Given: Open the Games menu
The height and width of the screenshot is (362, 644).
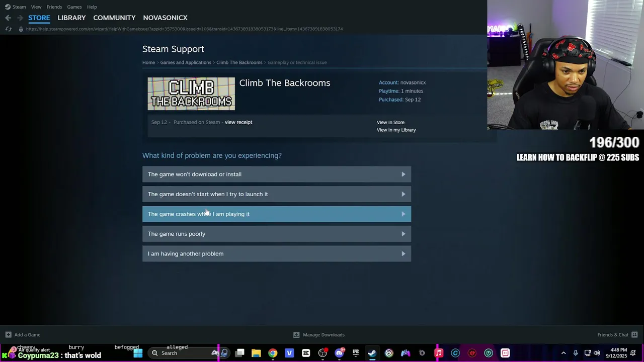Looking at the screenshot, I should [74, 7].
